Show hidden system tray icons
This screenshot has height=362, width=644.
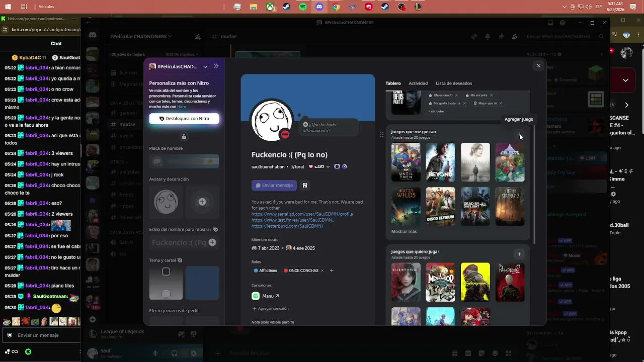565,7
